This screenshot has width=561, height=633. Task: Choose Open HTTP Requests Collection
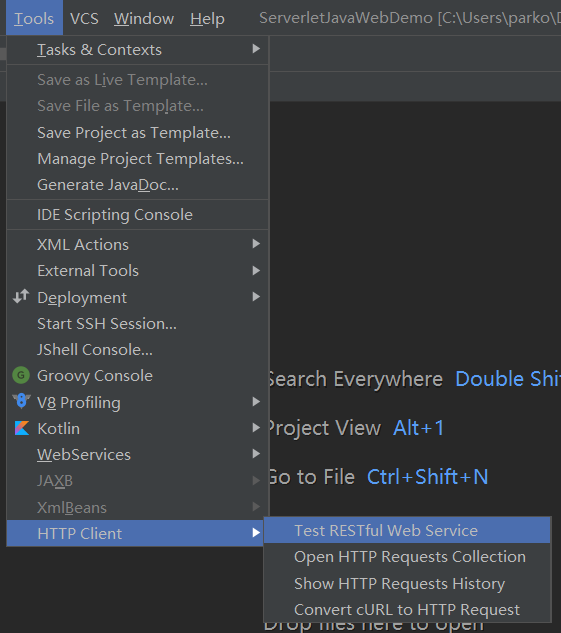(x=407, y=557)
